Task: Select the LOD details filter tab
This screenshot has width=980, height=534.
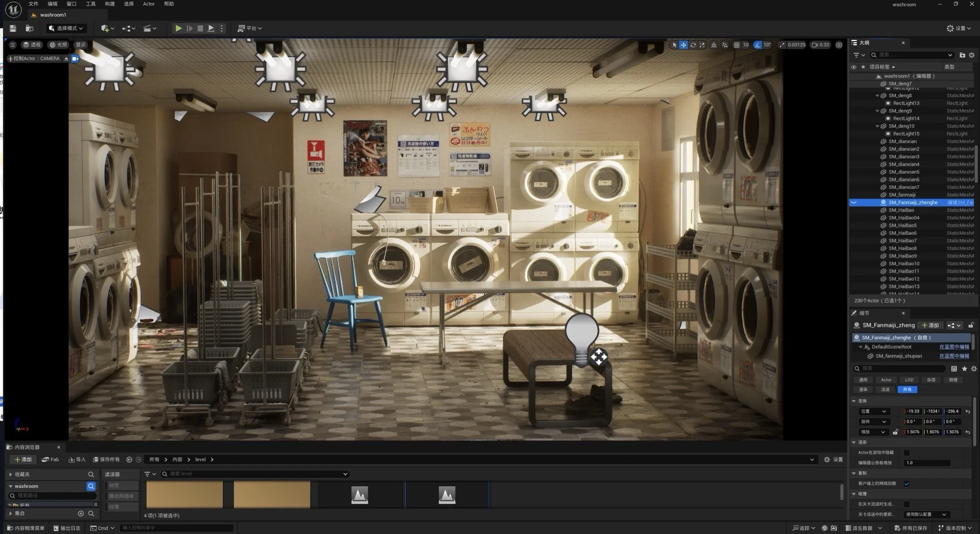Action: point(909,380)
